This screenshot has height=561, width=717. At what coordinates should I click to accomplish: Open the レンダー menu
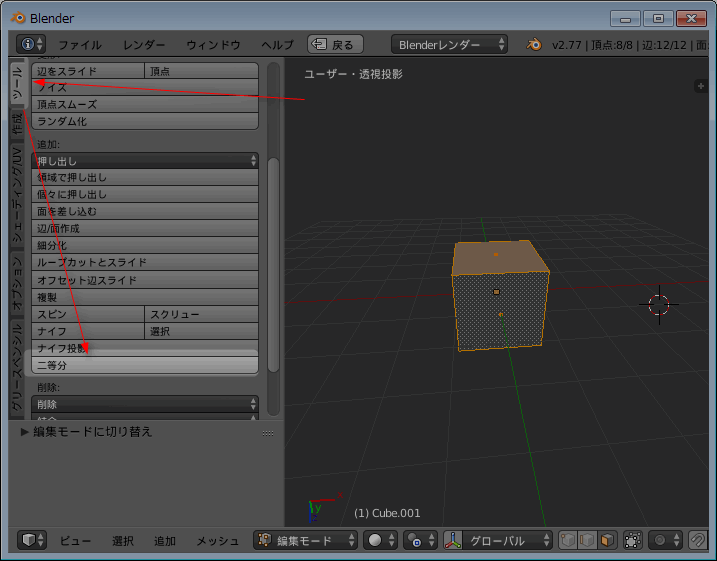coord(144,45)
